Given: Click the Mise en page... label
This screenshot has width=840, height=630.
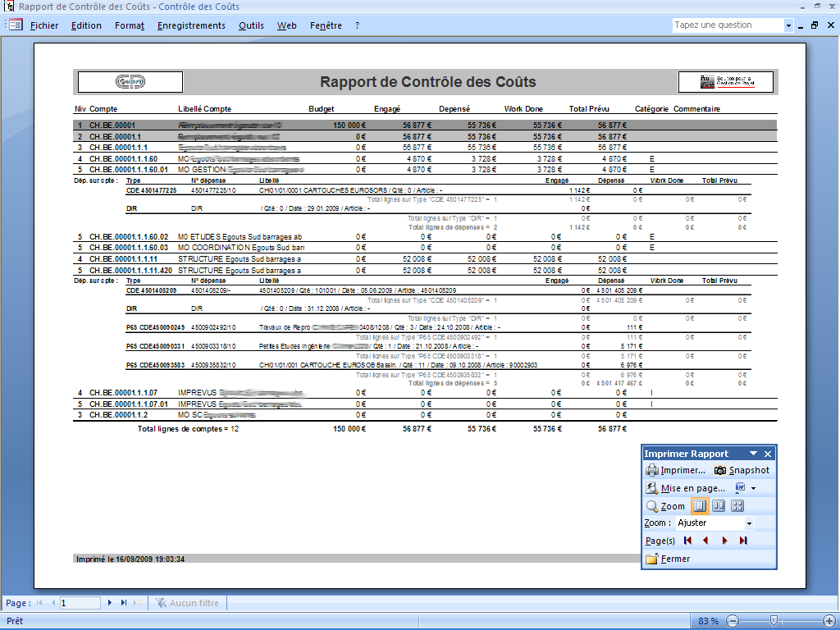Looking at the screenshot, I should tap(692, 488).
